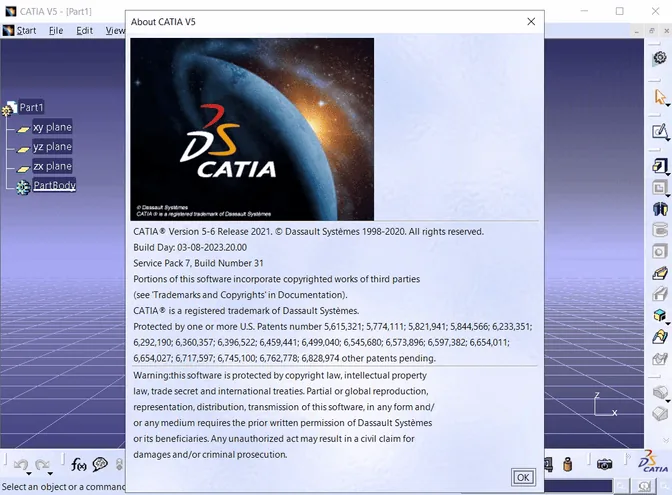This screenshot has width=672, height=495.
Task: Click the Undo icon
Action: click(x=21, y=464)
